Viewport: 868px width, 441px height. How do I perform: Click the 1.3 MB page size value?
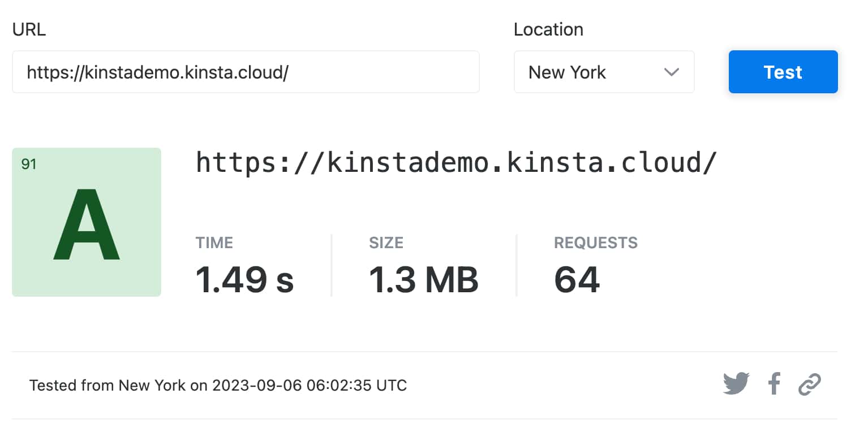(x=424, y=279)
